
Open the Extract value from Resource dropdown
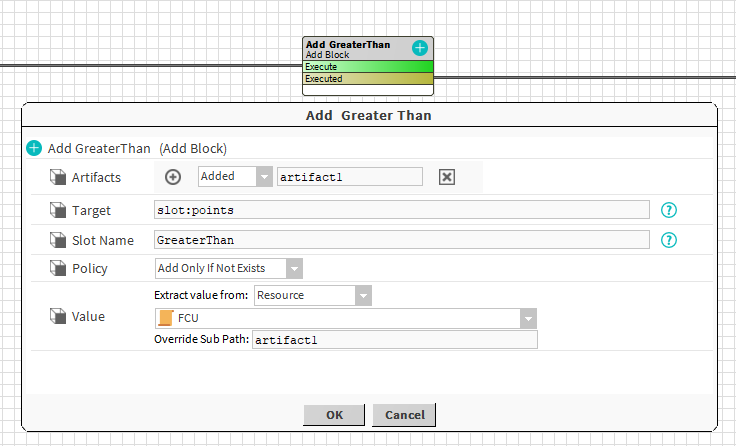point(363,296)
